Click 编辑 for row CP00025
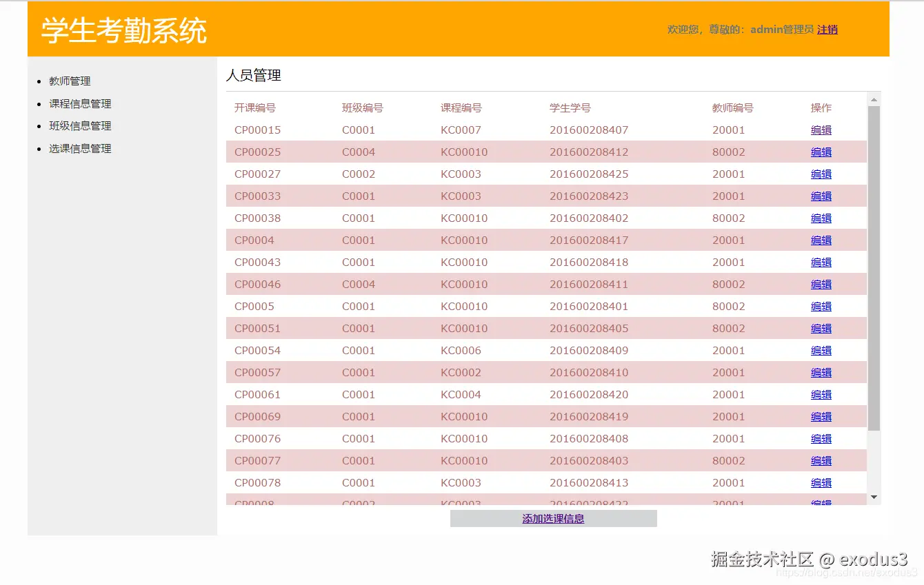Image resolution: width=924 pixels, height=585 pixels. (x=821, y=152)
